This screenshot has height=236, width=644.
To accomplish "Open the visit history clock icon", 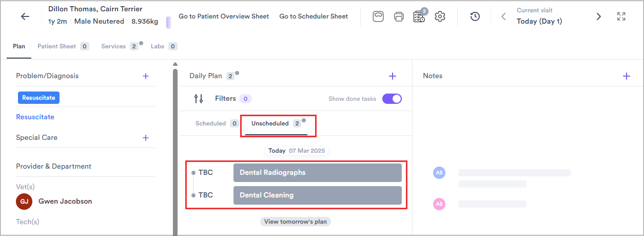I will (x=475, y=16).
